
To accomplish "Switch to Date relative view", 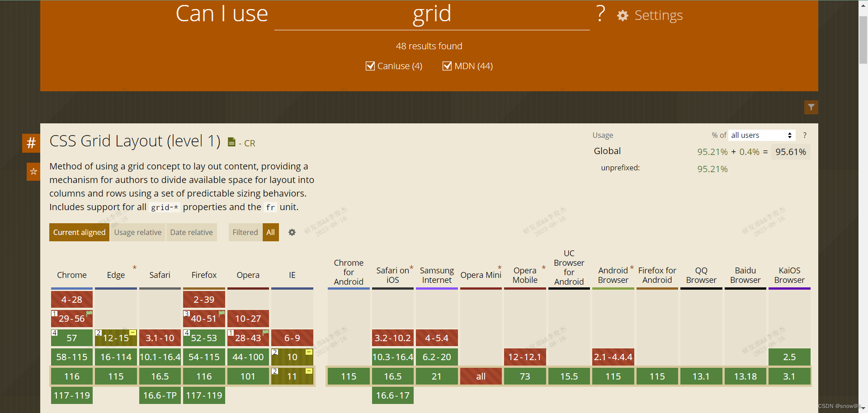I will [191, 232].
